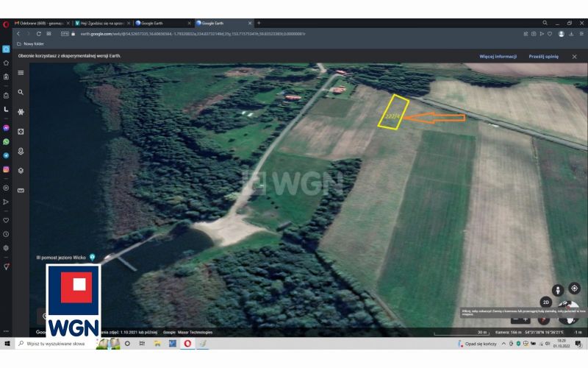
Task: Zoom out with the minus button
Action: 516,319
